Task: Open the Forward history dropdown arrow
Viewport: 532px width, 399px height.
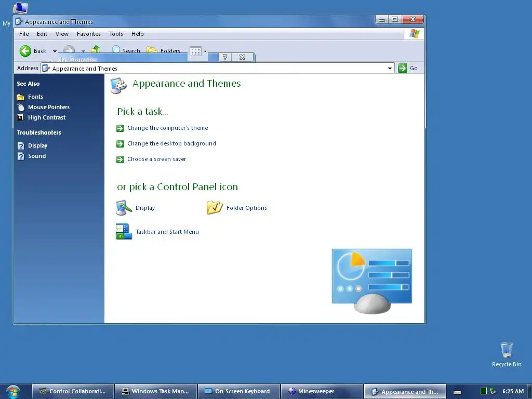Action: click(84, 51)
